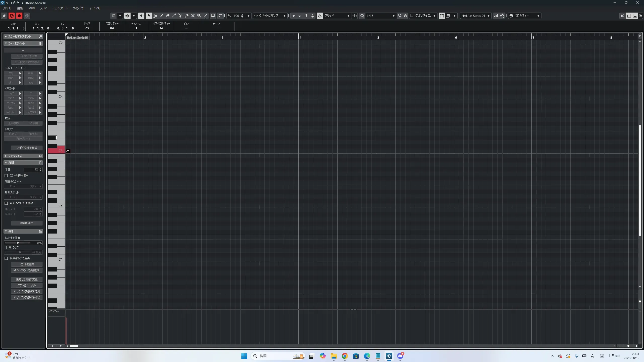Select the Glue tool

pos(187,16)
